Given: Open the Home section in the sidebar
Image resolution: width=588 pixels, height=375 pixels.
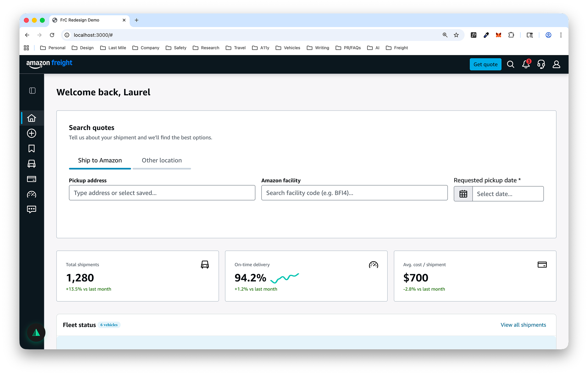Looking at the screenshot, I should point(32,118).
